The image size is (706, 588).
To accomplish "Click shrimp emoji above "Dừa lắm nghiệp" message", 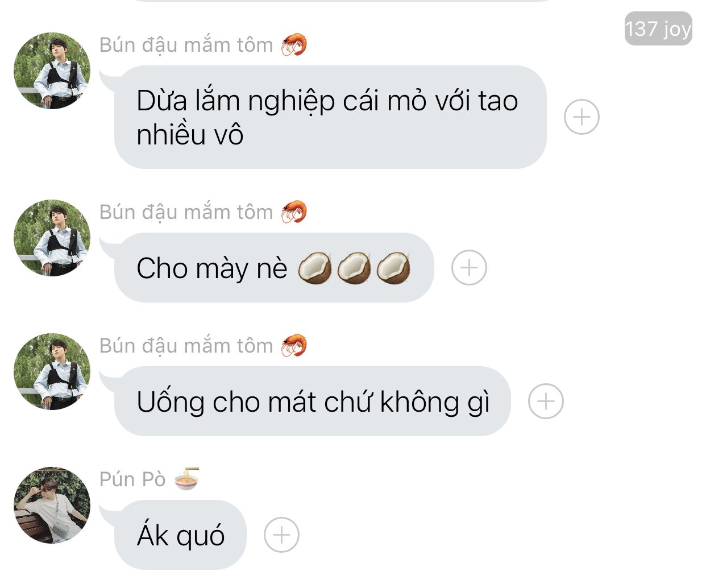I will pos(294,44).
